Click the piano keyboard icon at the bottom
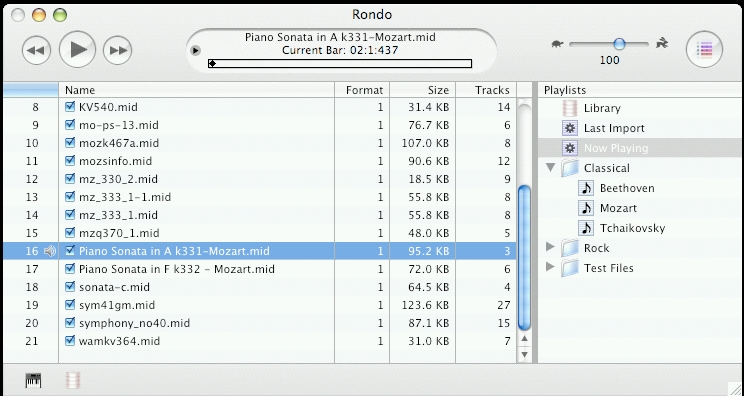Viewport: 744px width, 396px height. 33,380
